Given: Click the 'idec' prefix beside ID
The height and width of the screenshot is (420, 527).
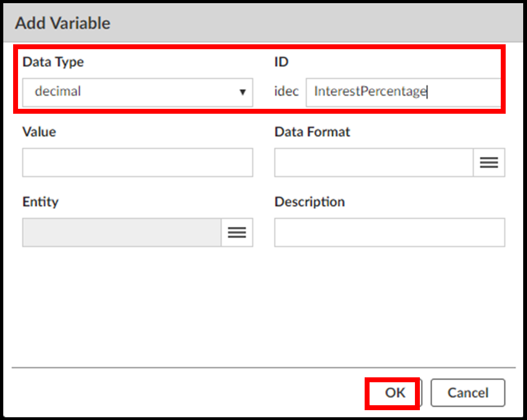Looking at the screenshot, I should [x=286, y=92].
